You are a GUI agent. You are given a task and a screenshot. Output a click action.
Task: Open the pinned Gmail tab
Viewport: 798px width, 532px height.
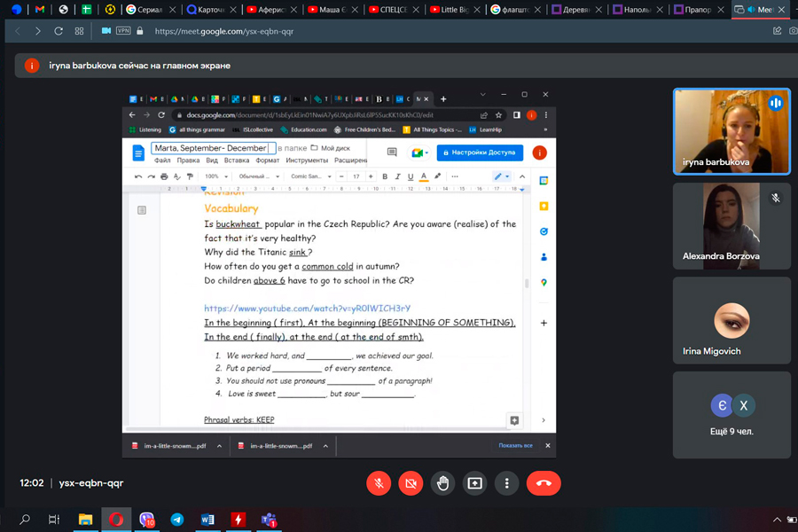coord(40,9)
